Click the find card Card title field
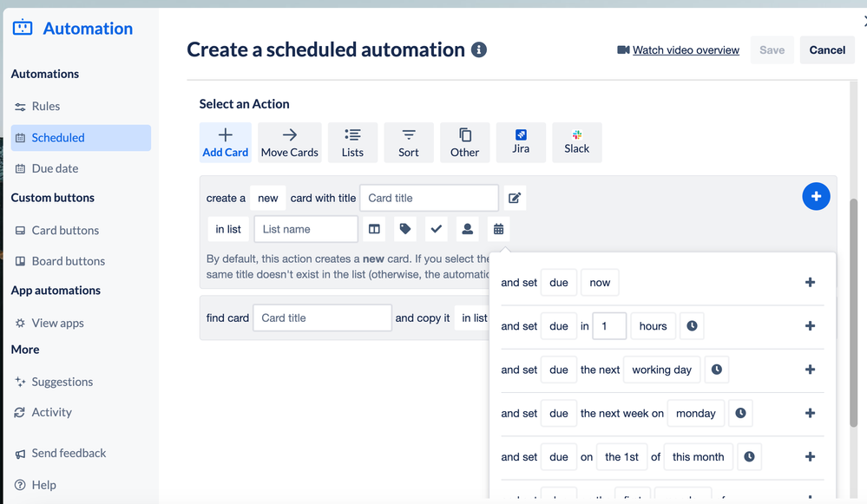Image resolution: width=867 pixels, height=504 pixels. coord(322,317)
